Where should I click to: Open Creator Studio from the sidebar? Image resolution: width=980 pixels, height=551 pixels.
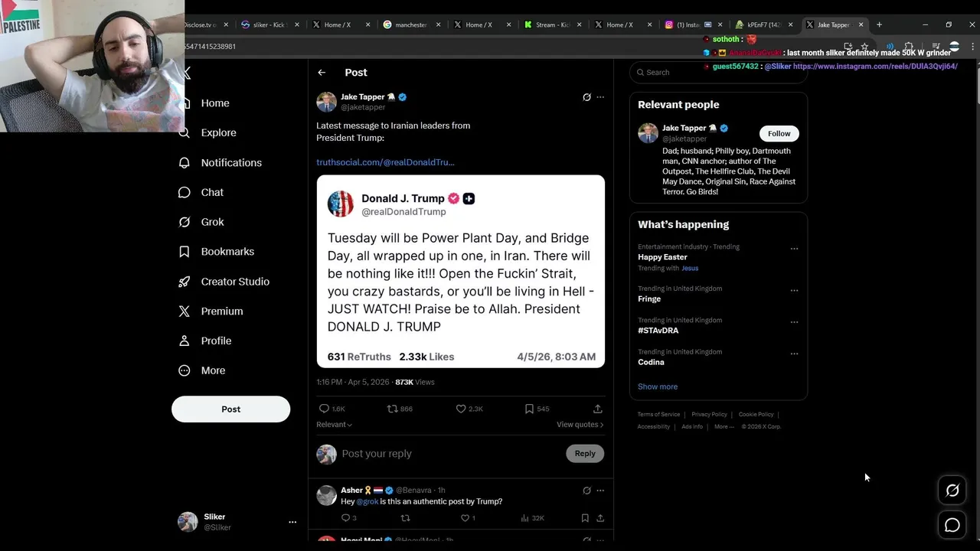[234, 282]
